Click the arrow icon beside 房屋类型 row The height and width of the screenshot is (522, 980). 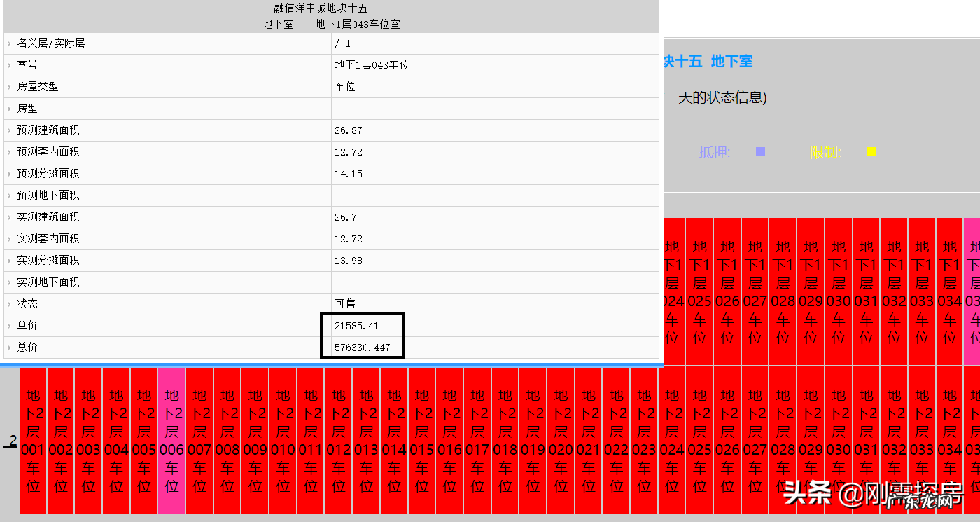tap(8, 86)
